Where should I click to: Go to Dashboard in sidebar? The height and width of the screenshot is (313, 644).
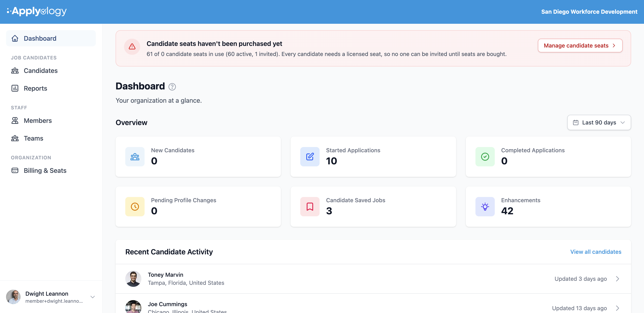(51, 38)
